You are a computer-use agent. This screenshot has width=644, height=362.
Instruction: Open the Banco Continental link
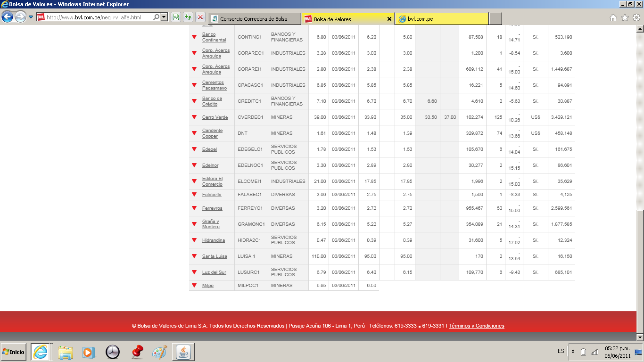click(x=214, y=37)
